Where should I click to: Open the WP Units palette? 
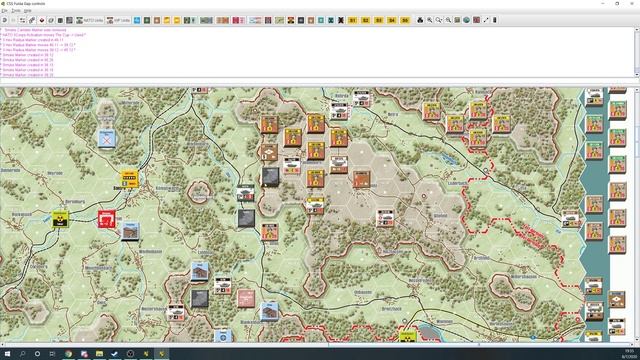pyautogui.click(x=118, y=20)
